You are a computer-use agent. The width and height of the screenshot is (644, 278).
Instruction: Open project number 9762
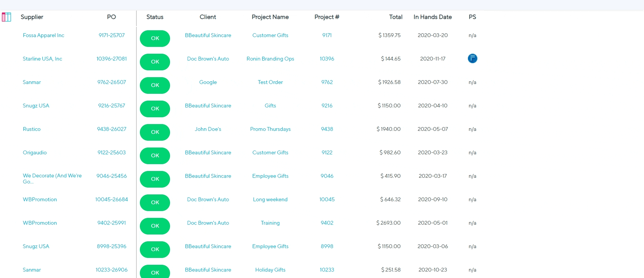(x=327, y=82)
